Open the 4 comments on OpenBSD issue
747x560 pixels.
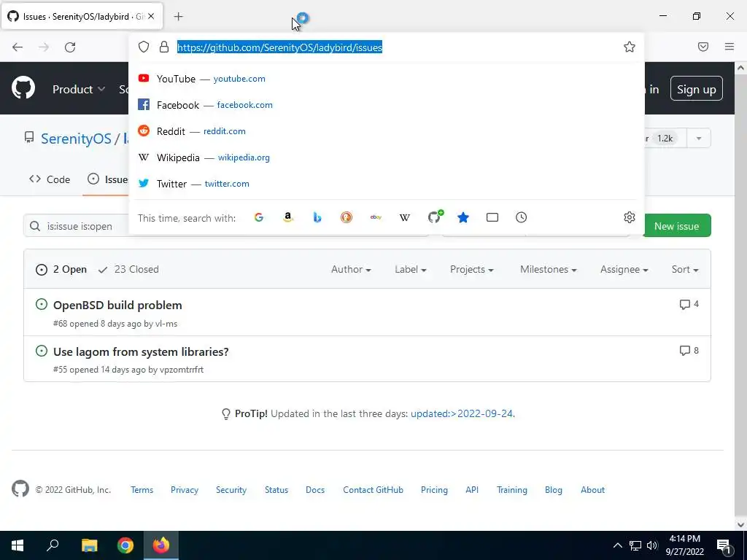pos(689,304)
